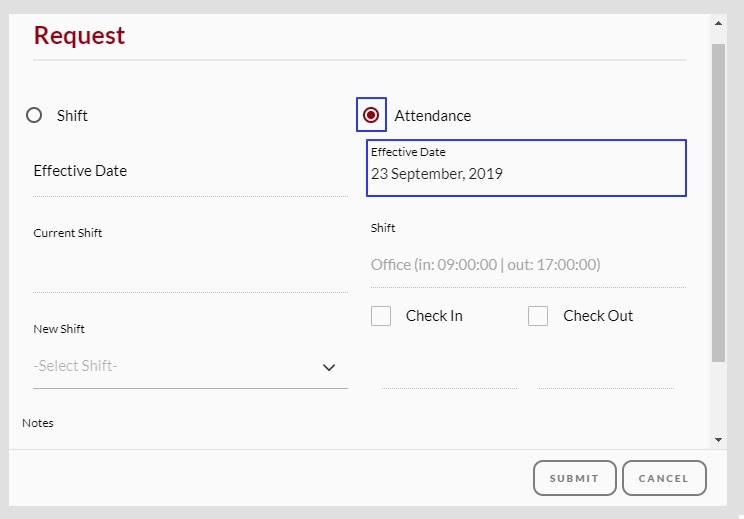The image size is (744, 519).
Task: Click the vertical scrollbar thumb
Action: coord(718,200)
